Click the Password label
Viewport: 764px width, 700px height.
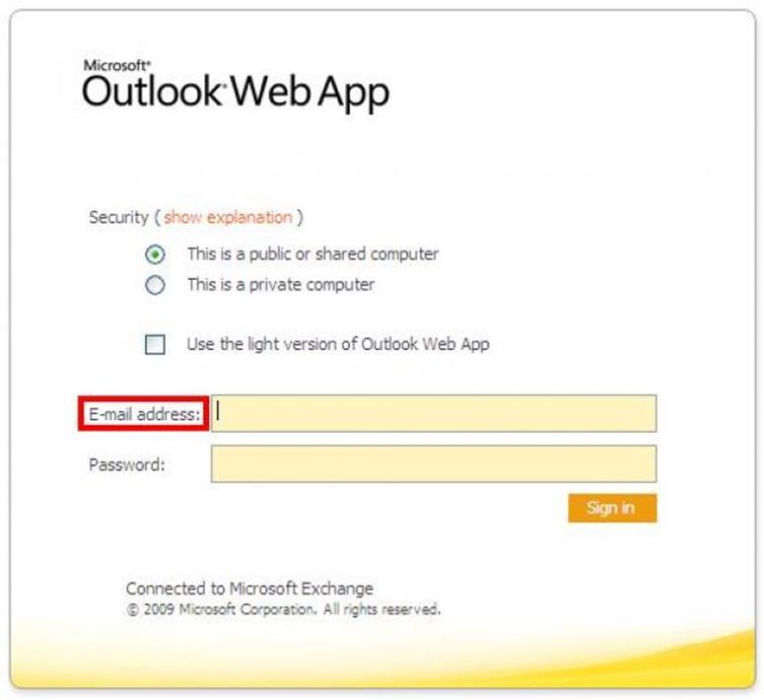[x=127, y=464]
